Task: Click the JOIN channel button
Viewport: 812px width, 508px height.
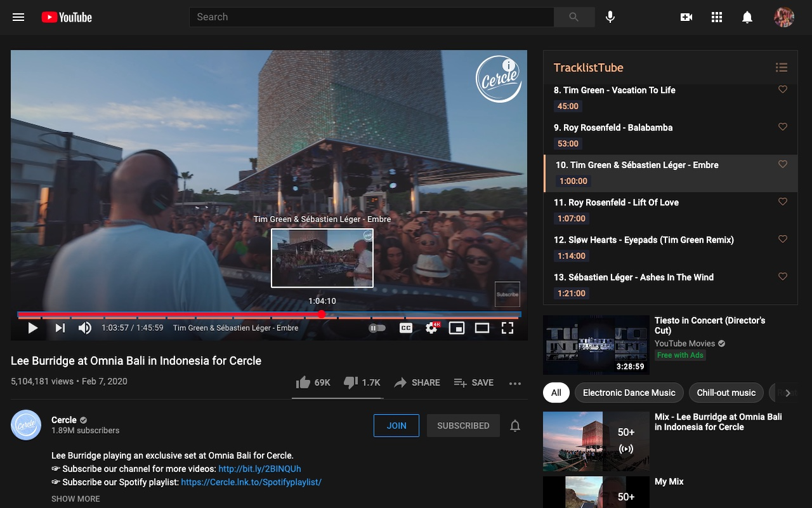Action: pyautogui.click(x=396, y=425)
